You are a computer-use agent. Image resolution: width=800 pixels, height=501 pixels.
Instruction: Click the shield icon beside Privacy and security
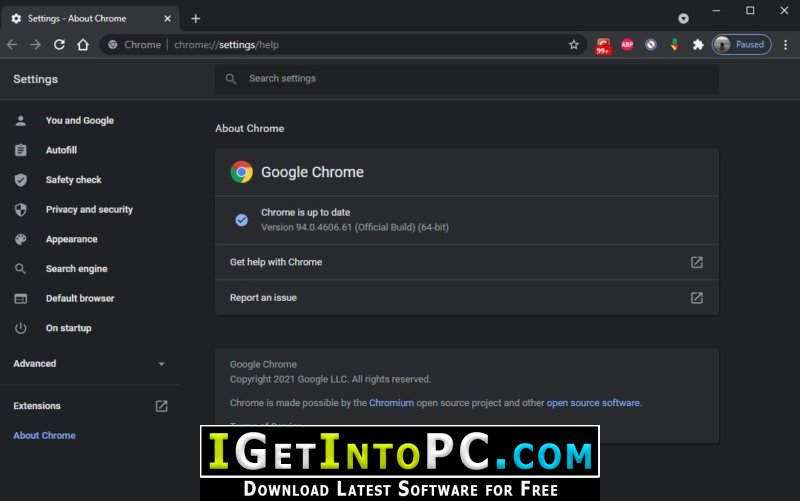tap(20, 209)
